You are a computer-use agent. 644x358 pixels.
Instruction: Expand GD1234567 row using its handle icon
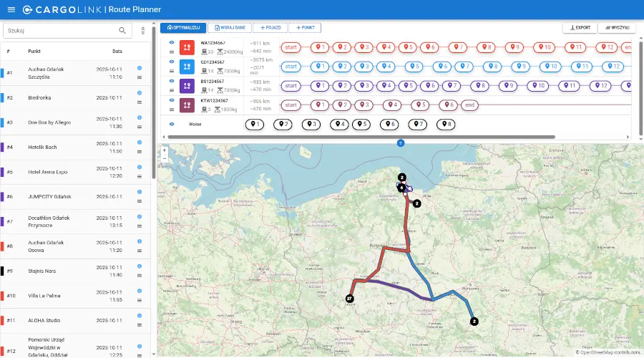coord(172,72)
